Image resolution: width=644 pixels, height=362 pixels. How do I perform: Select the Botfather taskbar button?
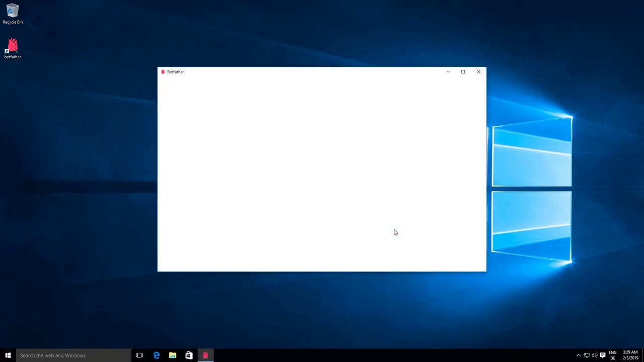click(x=205, y=355)
